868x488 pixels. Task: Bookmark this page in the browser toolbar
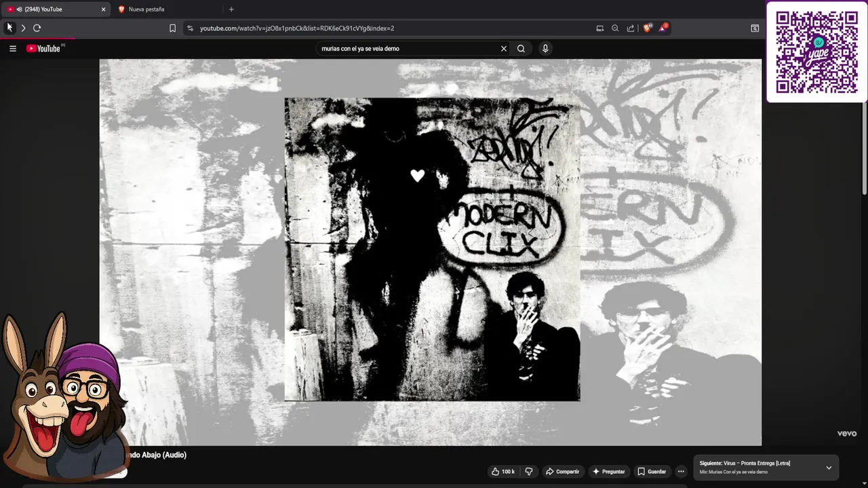[x=172, y=28]
